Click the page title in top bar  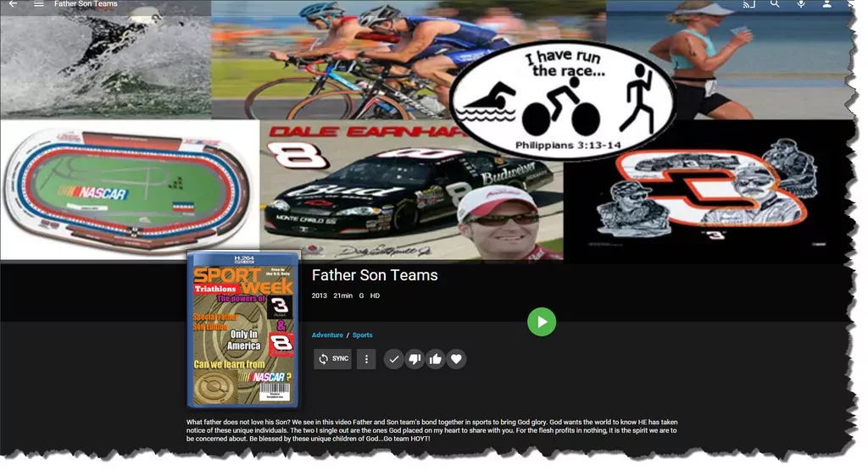point(86,4)
